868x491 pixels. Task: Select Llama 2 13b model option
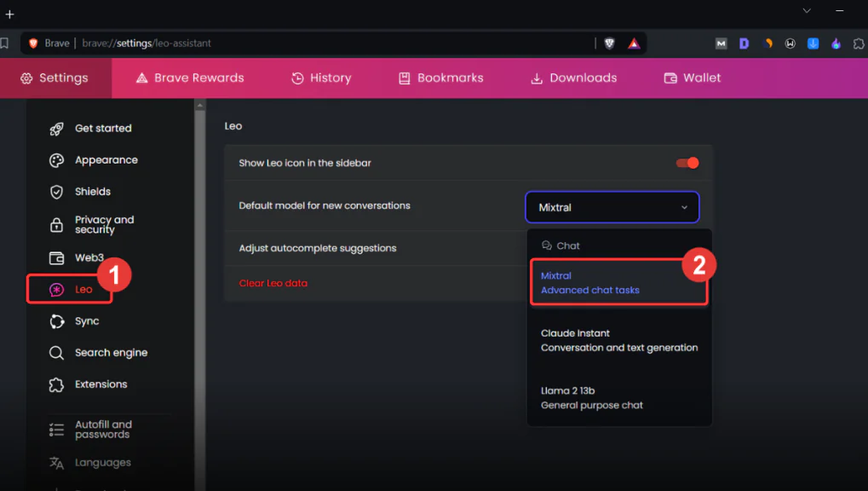point(619,398)
